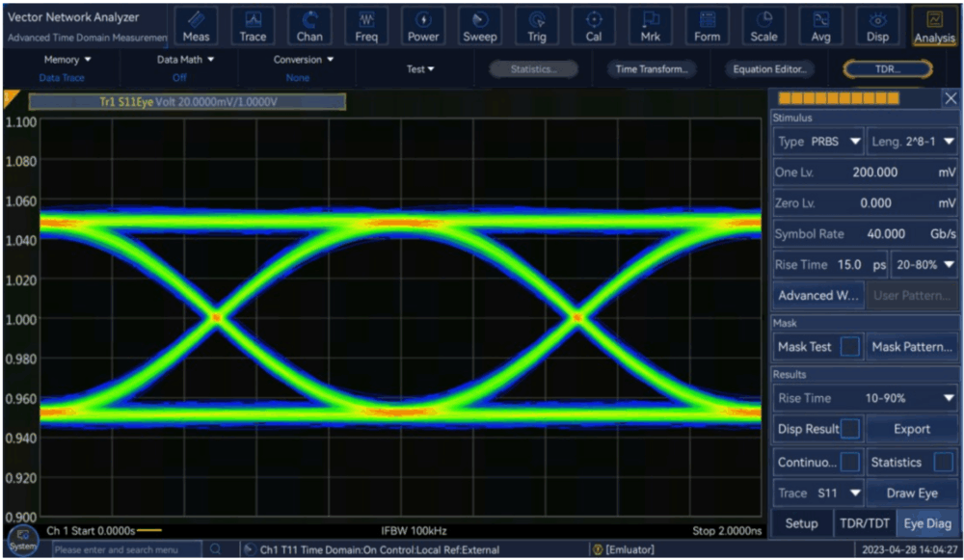Click the Trace toolbar icon
This screenshot has width=964, height=560.
[x=253, y=26]
